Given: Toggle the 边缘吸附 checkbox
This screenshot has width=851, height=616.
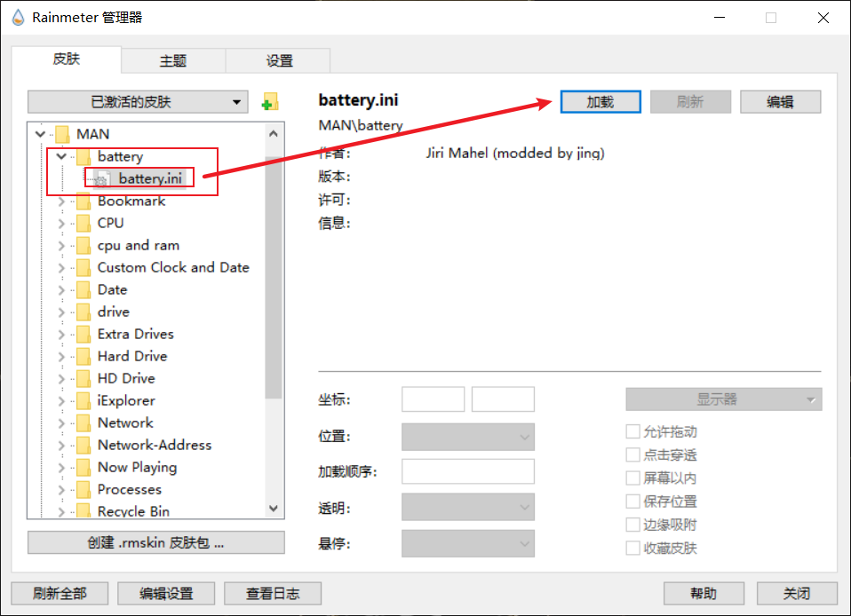Looking at the screenshot, I should click(x=632, y=525).
